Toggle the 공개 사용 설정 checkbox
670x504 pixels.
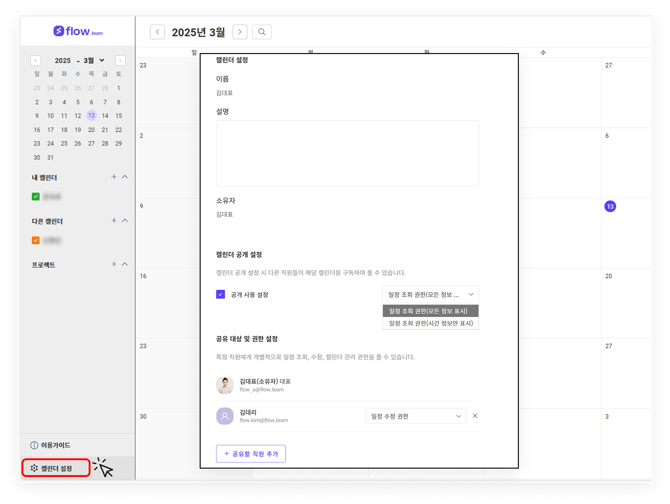pyautogui.click(x=221, y=295)
